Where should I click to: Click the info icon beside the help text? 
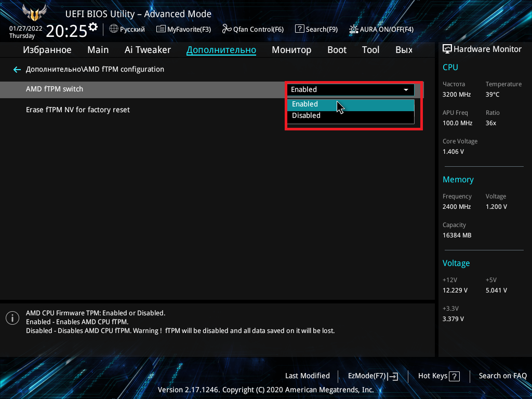tap(12, 318)
